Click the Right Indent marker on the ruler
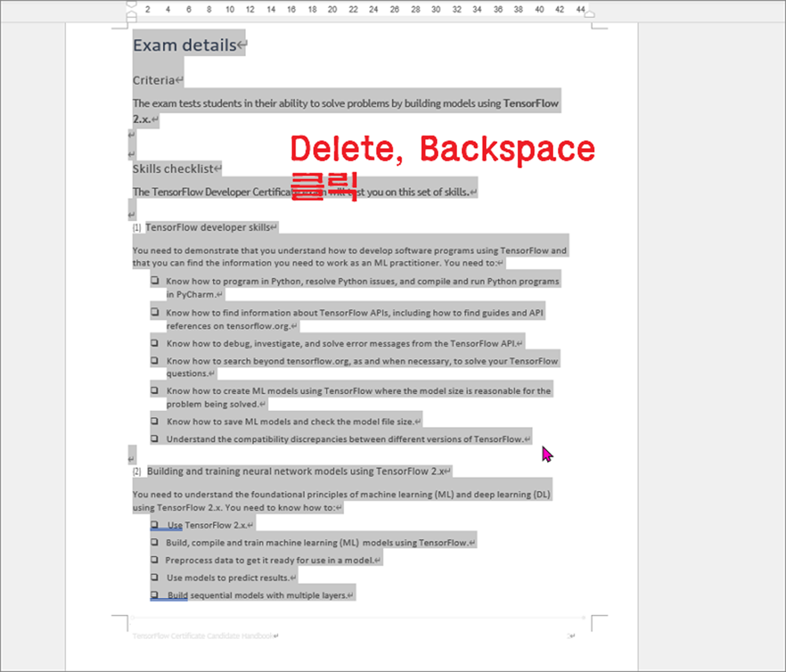Screen dimensions: 786x672 tap(590, 13)
